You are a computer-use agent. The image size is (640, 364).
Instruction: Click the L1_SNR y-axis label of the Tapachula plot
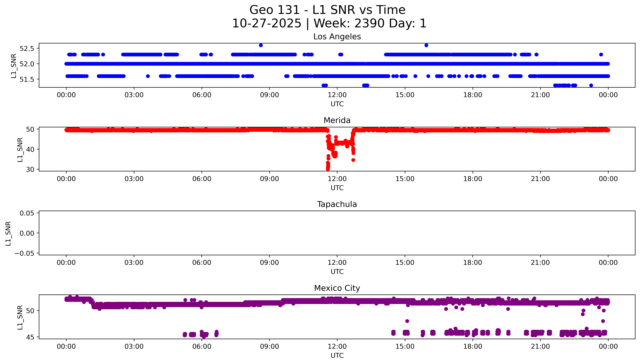pos(8,233)
